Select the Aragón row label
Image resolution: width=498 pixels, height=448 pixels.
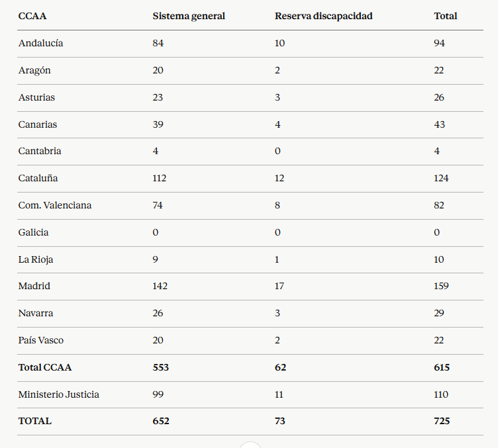[34, 70]
